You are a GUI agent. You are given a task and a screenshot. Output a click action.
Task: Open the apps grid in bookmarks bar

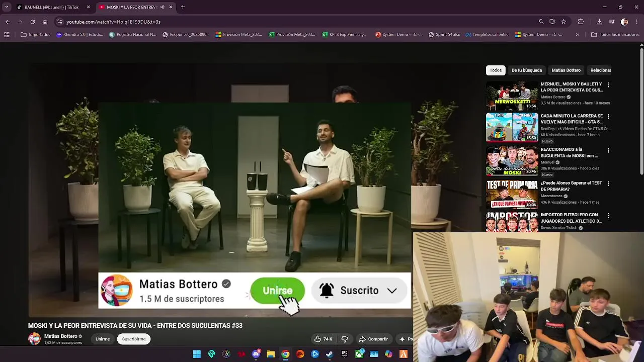pos(7,35)
